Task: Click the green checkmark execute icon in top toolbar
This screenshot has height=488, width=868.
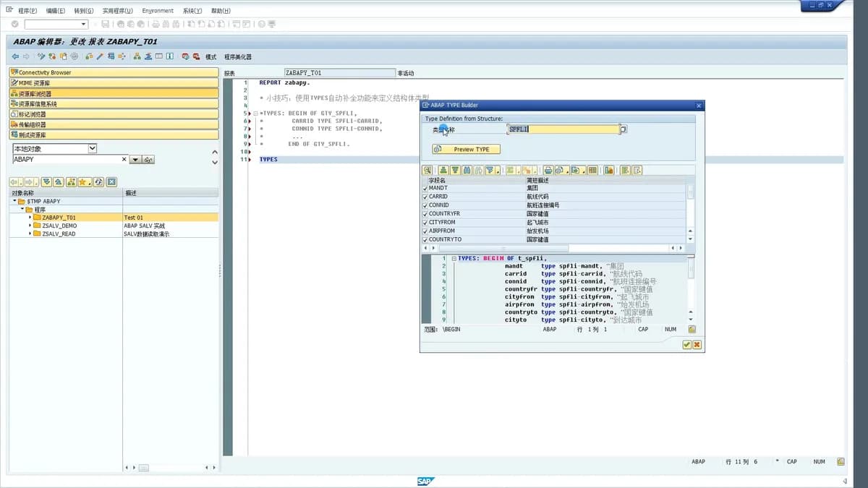Action: point(15,24)
